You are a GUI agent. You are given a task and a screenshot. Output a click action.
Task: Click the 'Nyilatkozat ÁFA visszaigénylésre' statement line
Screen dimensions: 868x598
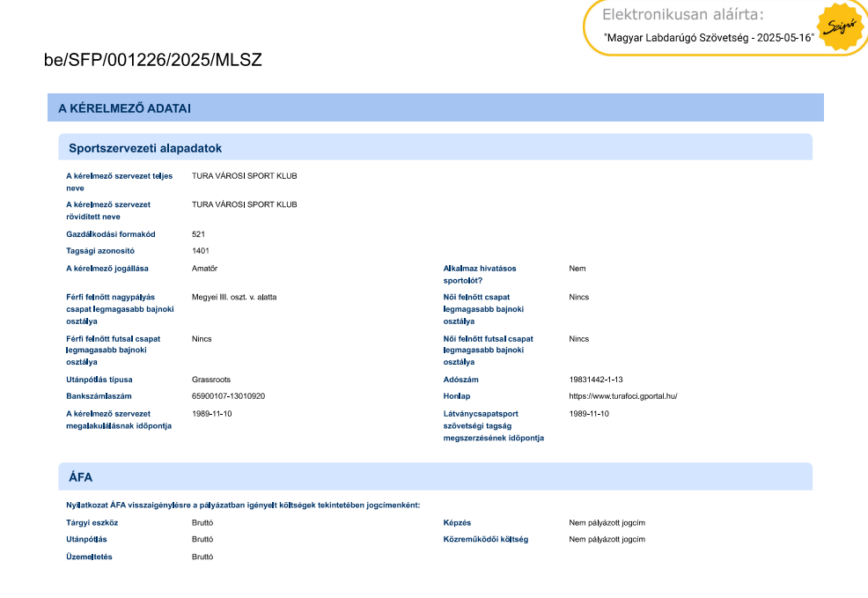click(x=243, y=506)
